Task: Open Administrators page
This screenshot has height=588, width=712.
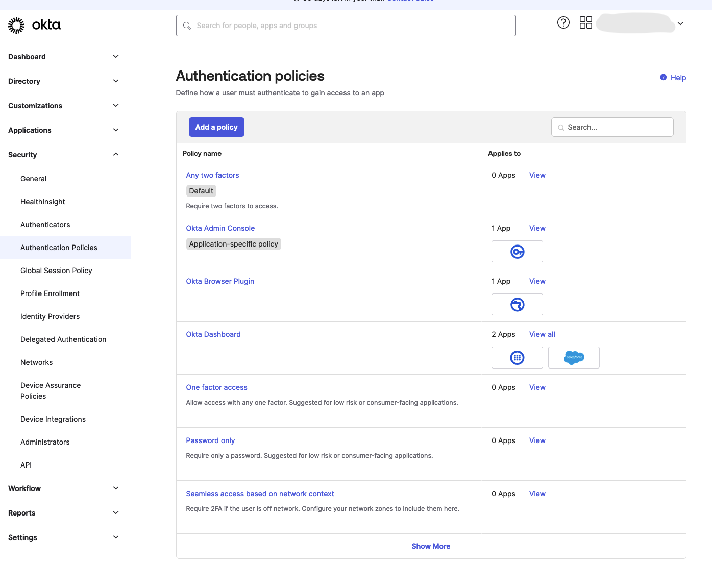Action: (x=45, y=442)
